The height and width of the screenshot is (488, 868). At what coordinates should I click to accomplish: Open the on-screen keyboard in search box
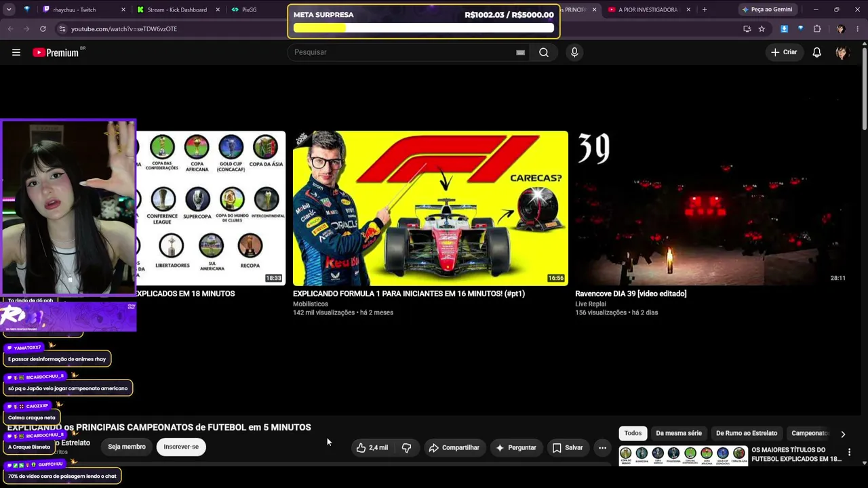520,52
